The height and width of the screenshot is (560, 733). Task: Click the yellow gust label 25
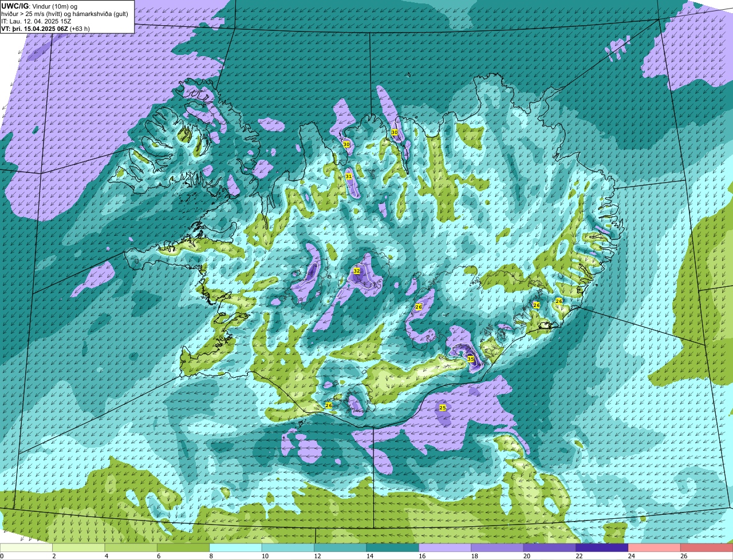(x=443, y=408)
